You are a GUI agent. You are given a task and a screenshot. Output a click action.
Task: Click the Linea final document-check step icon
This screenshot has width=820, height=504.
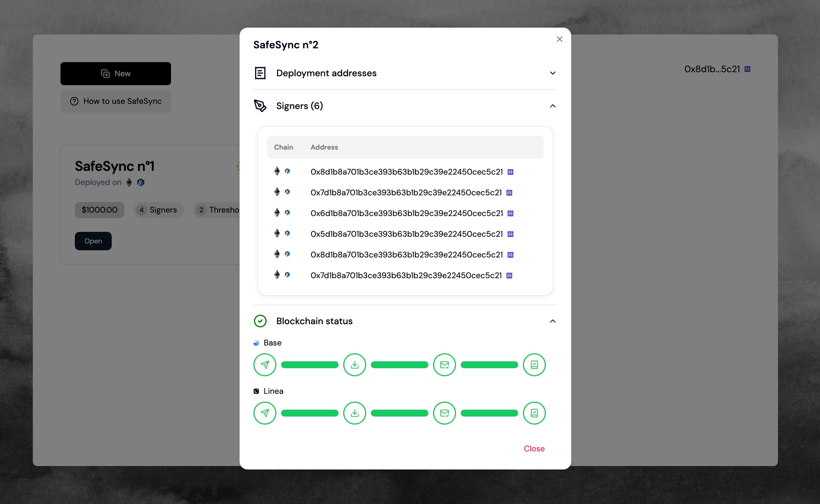point(534,413)
